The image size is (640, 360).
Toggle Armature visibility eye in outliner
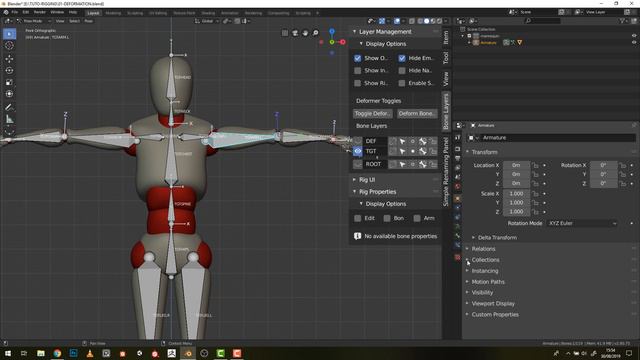coord(634,42)
